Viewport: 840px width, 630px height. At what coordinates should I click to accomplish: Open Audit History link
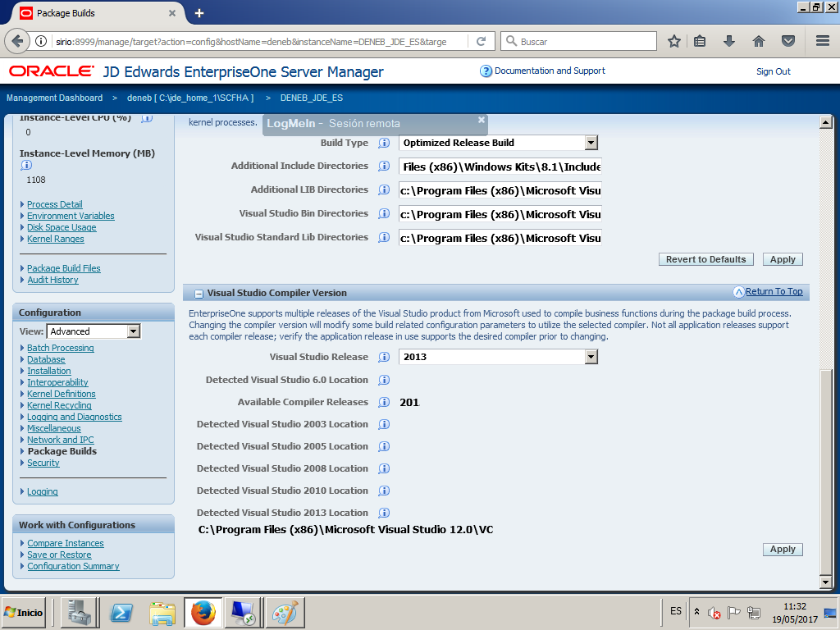coord(52,281)
